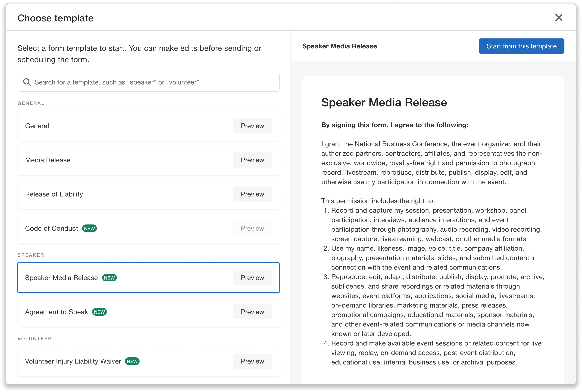
Task: Preview the Agreement to Speak template
Action: (x=252, y=312)
